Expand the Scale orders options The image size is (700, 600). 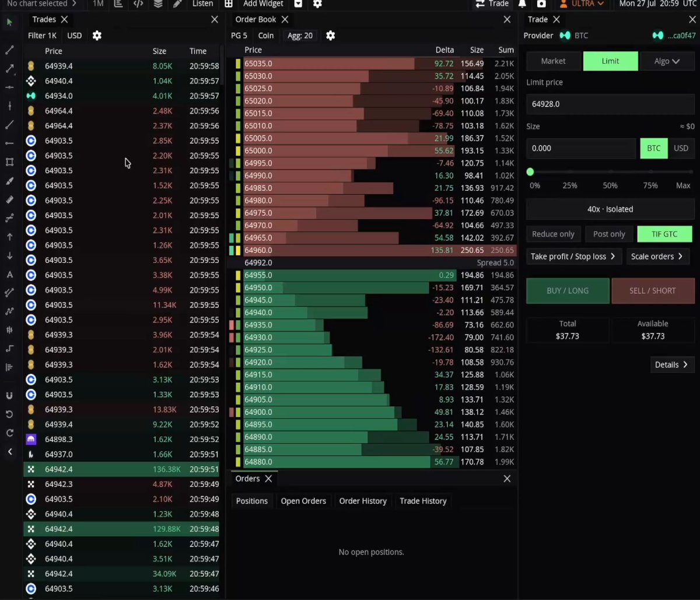657,257
